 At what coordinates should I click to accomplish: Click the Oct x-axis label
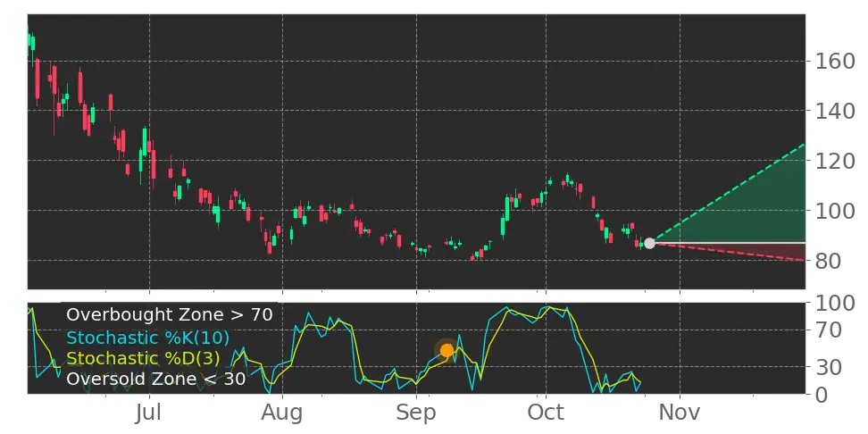[546, 413]
